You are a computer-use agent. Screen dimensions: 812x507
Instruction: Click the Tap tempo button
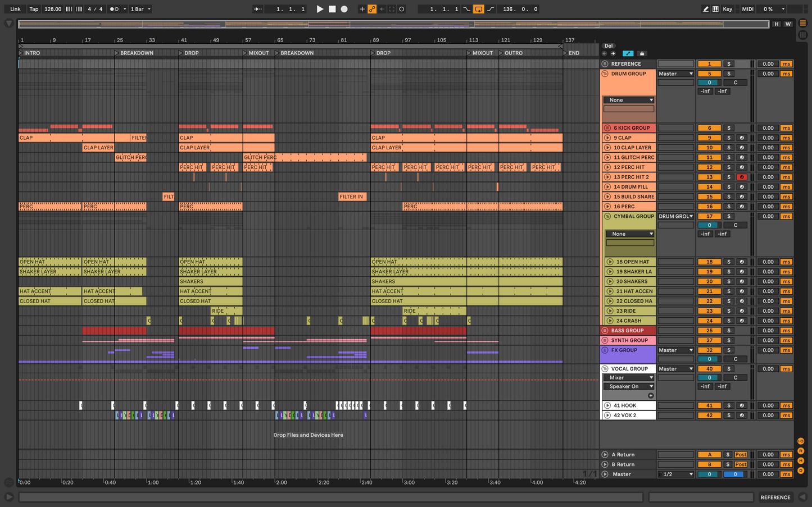34,9
